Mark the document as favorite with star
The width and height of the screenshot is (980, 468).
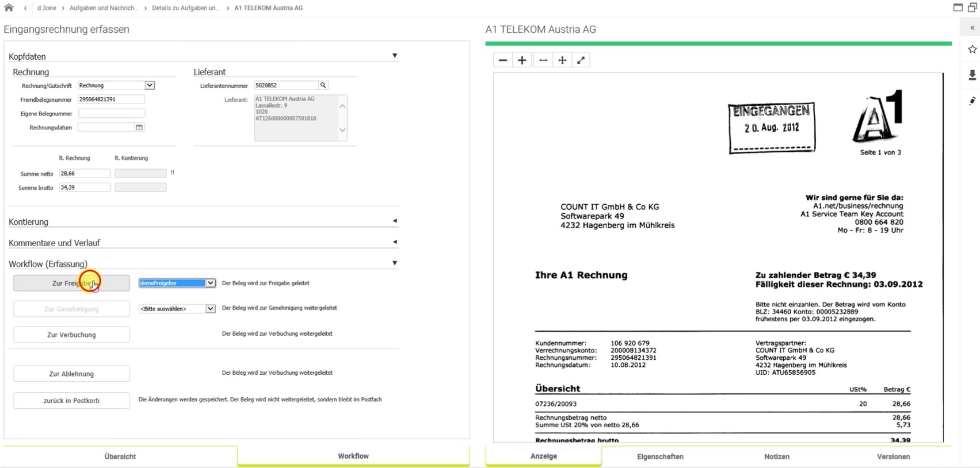pyautogui.click(x=973, y=49)
